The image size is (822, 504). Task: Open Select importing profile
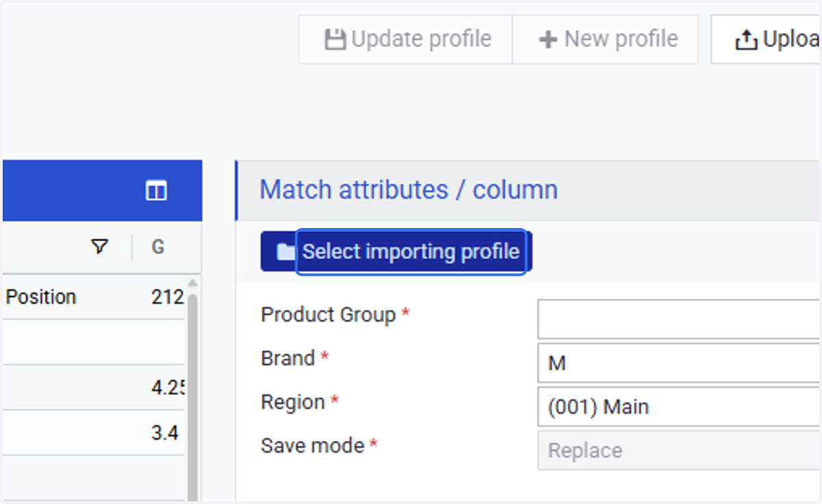(397, 251)
